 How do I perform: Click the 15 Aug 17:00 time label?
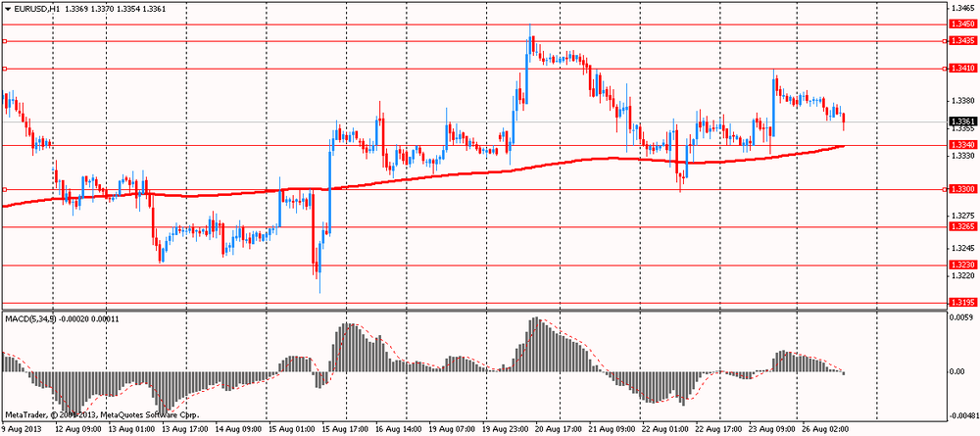(x=344, y=430)
